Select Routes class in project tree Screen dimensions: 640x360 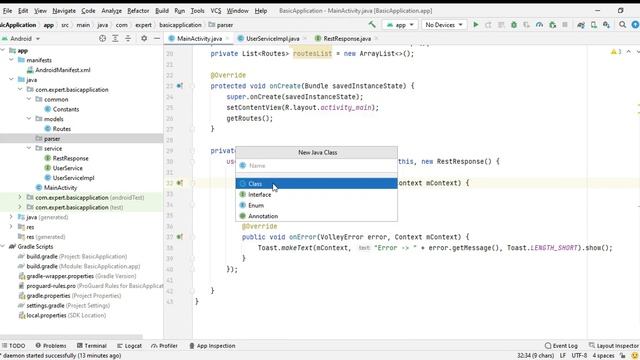62,129
